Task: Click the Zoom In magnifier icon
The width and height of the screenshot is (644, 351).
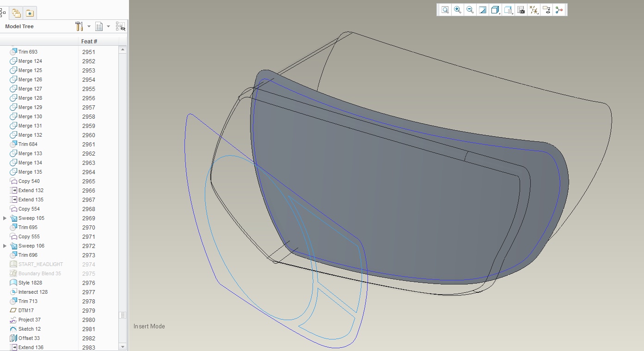Action: click(x=457, y=10)
